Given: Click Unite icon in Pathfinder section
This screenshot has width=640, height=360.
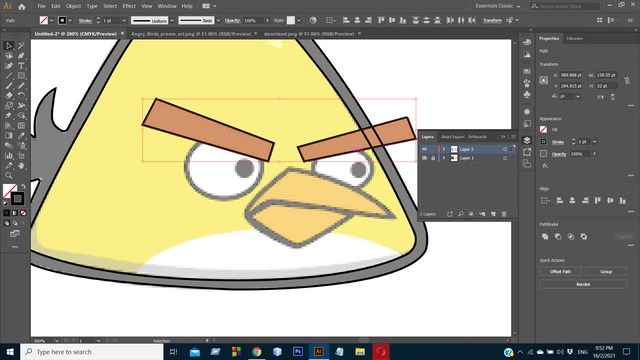Looking at the screenshot, I should tap(545, 236).
